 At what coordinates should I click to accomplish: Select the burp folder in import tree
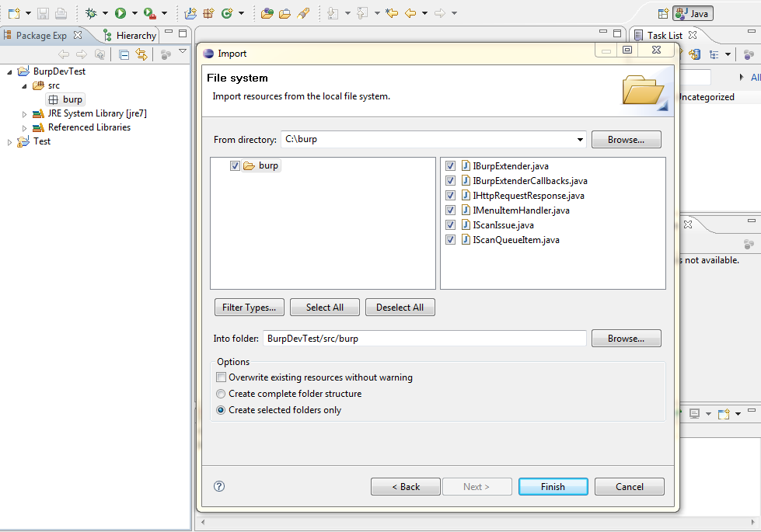coord(262,166)
